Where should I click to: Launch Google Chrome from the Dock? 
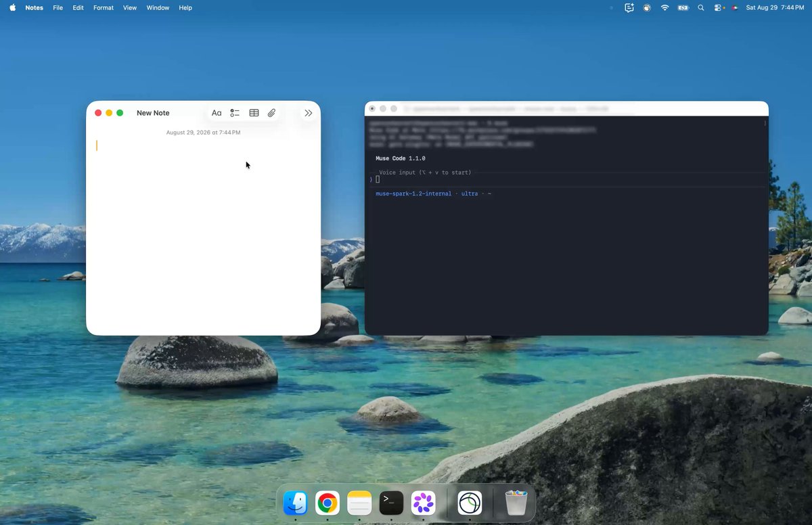point(328,503)
